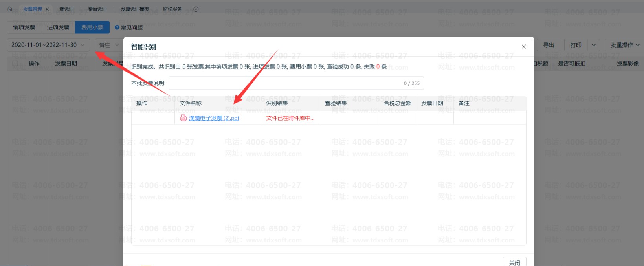This screenshot has height=266, width=644.
Task: Switch to the 查凭证 tab
Action: pos(66,9)
